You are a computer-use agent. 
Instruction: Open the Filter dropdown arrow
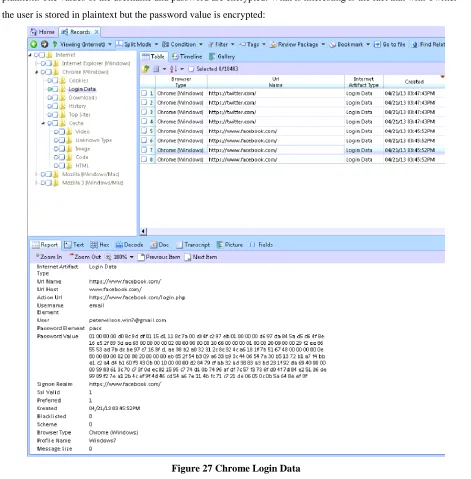tap(232, 44)
